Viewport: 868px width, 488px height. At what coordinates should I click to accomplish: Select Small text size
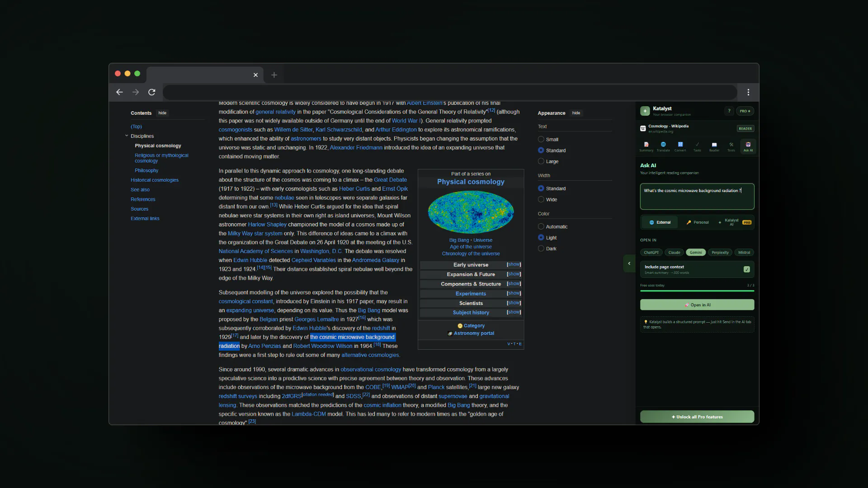[x=541, y=139]
